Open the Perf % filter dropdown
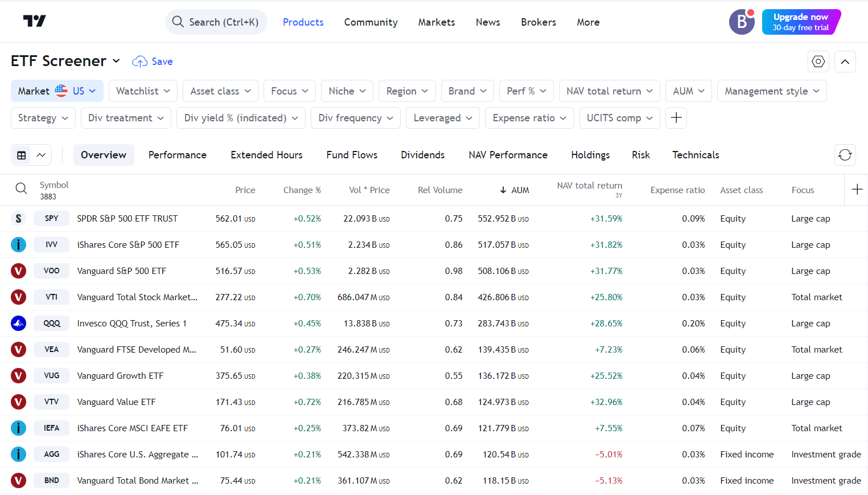Viewport: 868px width, 495px height. click(x=526, y=91)
